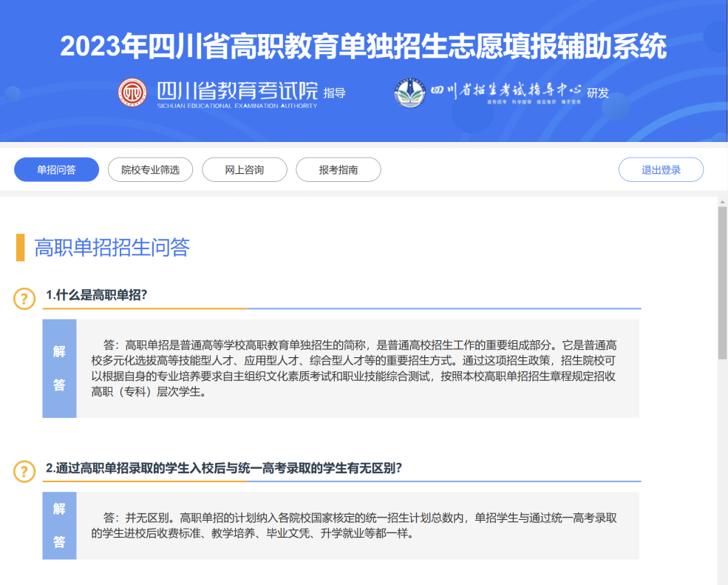Switch to the 网上咨询 tab

coord(244,170)
